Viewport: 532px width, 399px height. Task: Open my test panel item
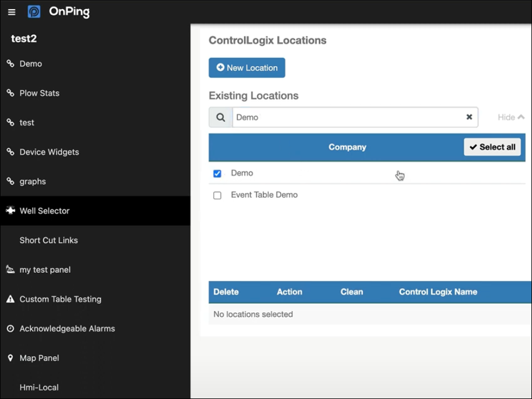point(45,269)
